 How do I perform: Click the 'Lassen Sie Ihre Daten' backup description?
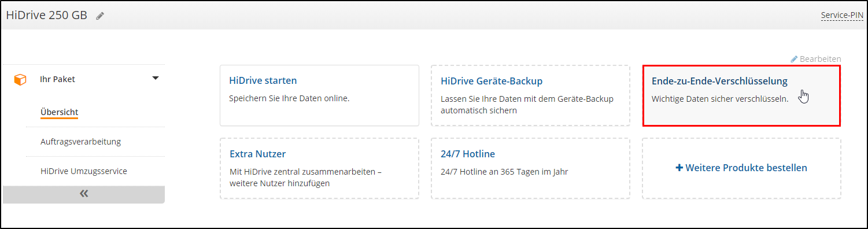click(527, 104)
